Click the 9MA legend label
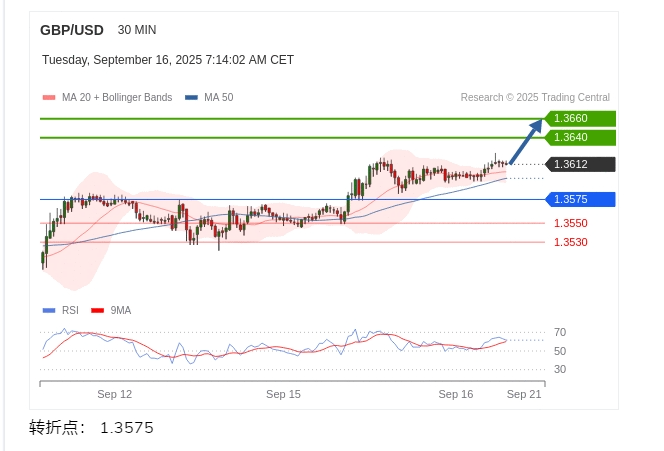The image size is (664, 451). click(x=121, y=310)
